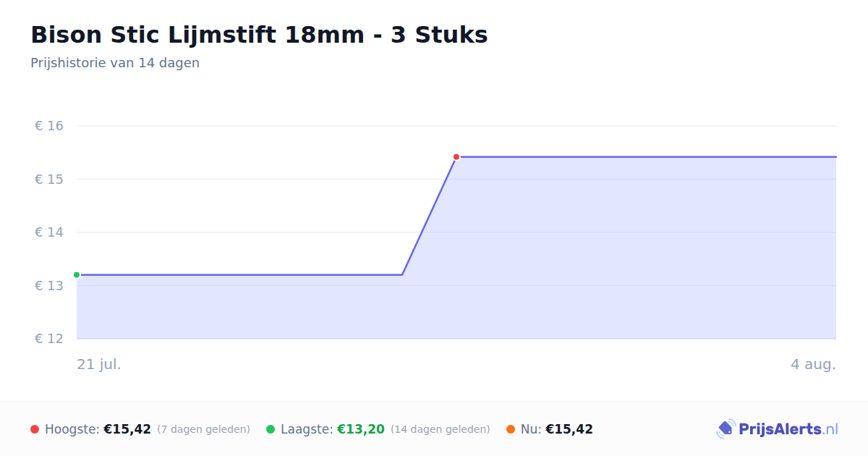Click the Laagste €13,20 price value
868x456 pixels.
pos(361,429)
